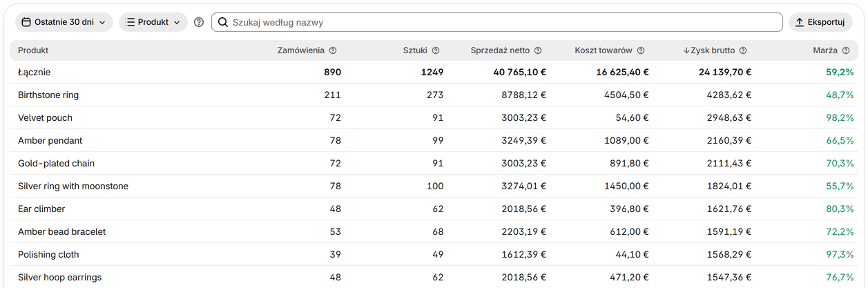Click the help icon beside Koszt towarów
The image size is (868, 288).
click(x=641, y=50)
